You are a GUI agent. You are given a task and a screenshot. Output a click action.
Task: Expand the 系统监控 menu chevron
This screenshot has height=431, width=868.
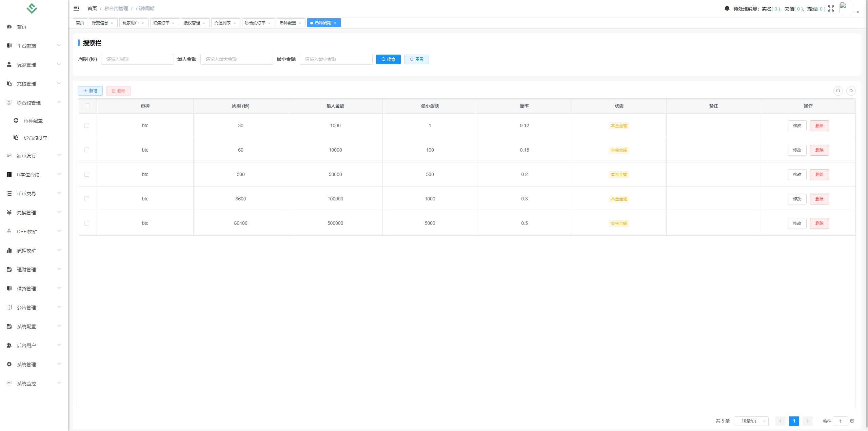point(59,383)
